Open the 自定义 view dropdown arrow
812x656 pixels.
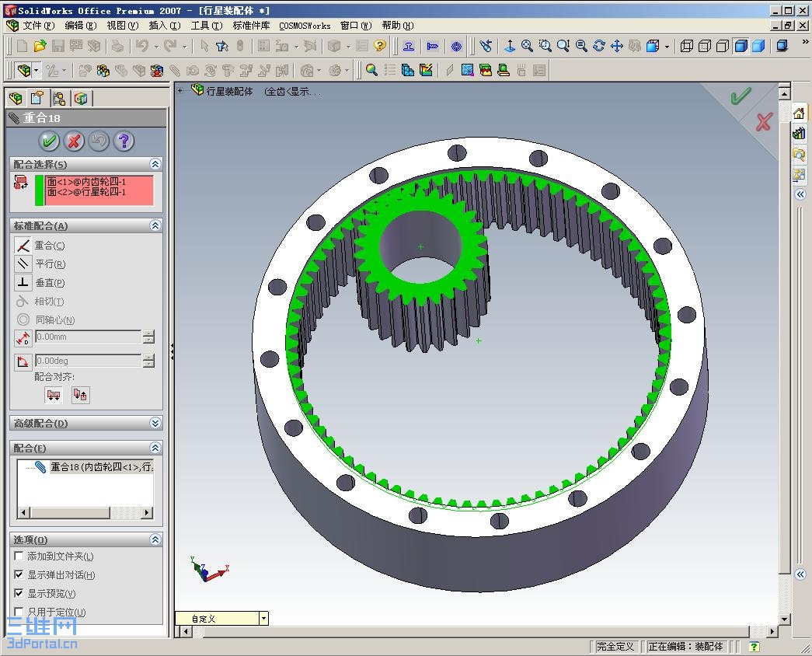tap(264, 618)
